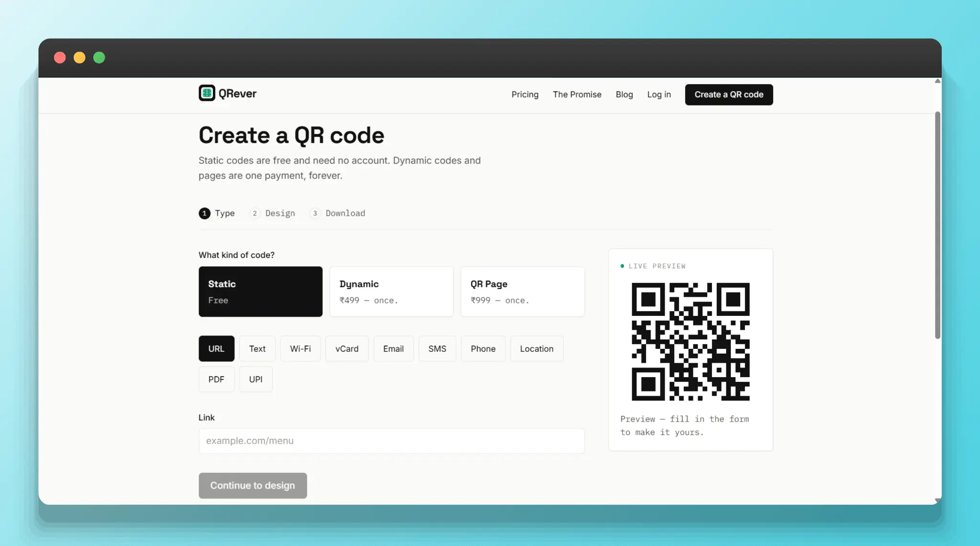980x546 pixels.
Task: Click the green macOS maximize window dot
Action: [x=99, y=57]
